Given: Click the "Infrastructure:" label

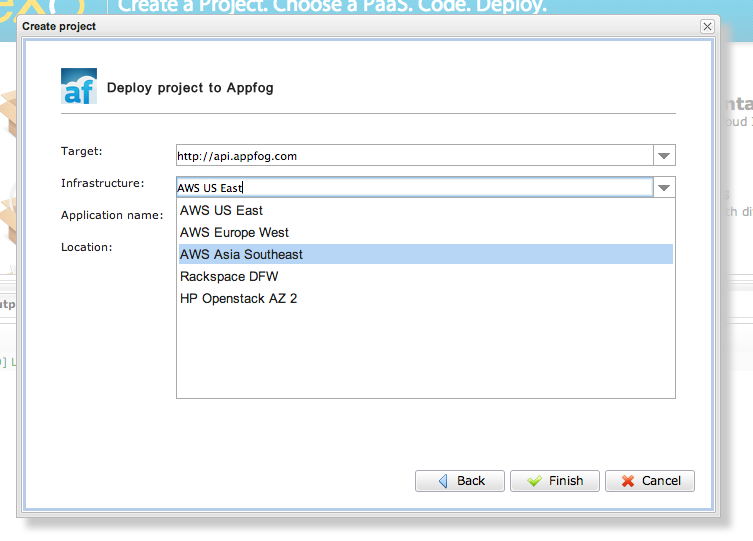Looking at the screenshot, I should coord(102,183).
